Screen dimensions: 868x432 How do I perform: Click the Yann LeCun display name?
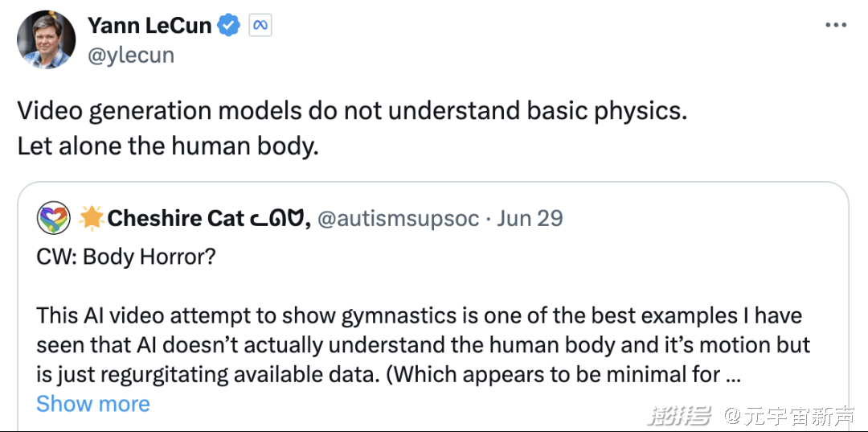point(149,26)
